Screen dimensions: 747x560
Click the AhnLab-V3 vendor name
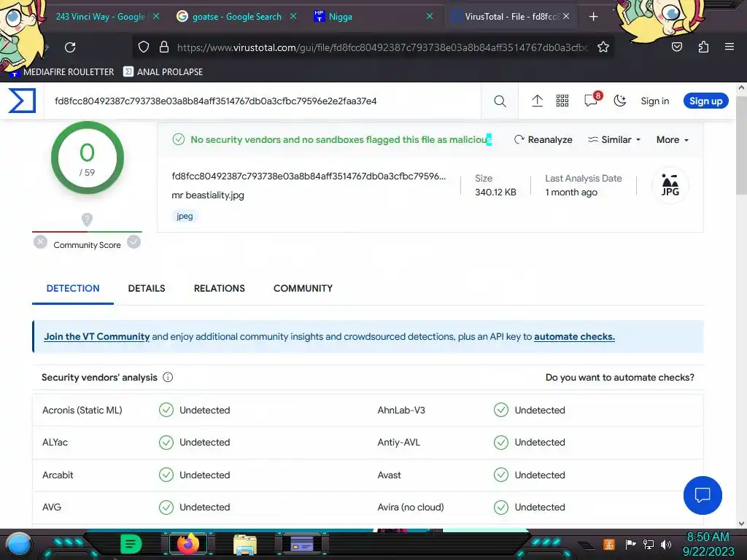pyautogui.click(x=401, y=410)
